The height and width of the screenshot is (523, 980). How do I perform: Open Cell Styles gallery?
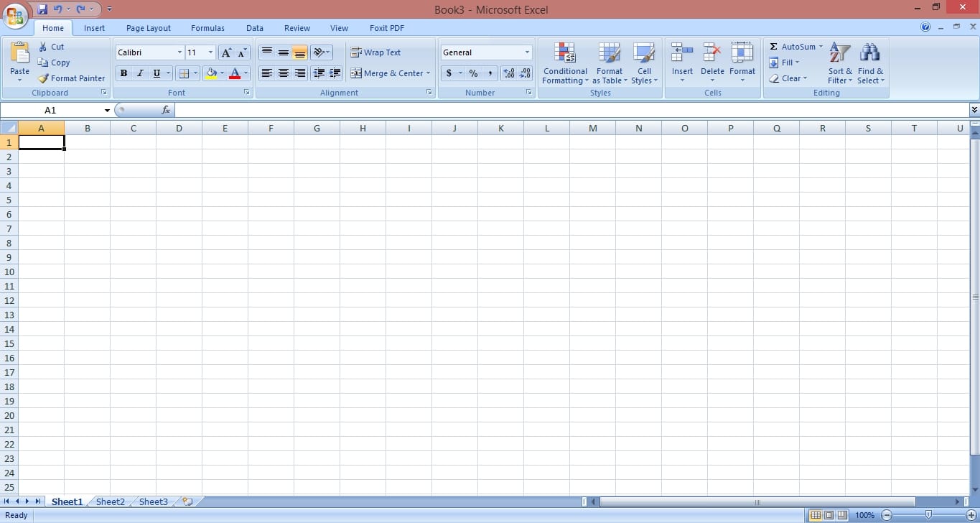pos(644,63)
